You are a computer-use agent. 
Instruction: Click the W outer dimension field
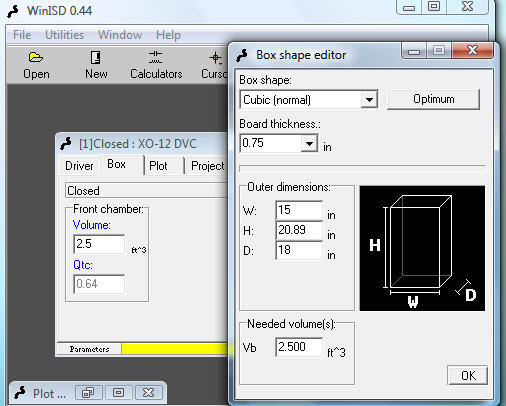[x=299, y=210]
